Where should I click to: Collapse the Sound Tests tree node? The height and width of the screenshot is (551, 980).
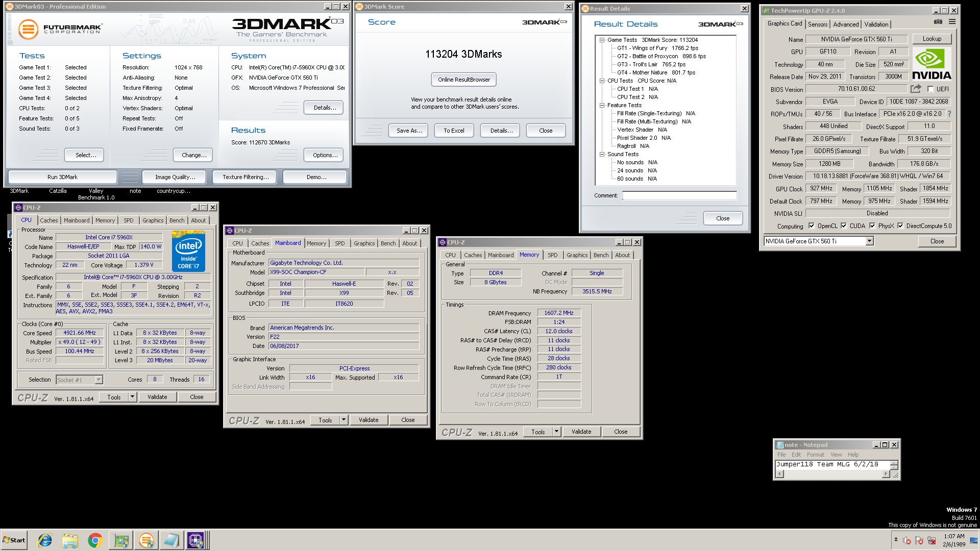[602, 154]
